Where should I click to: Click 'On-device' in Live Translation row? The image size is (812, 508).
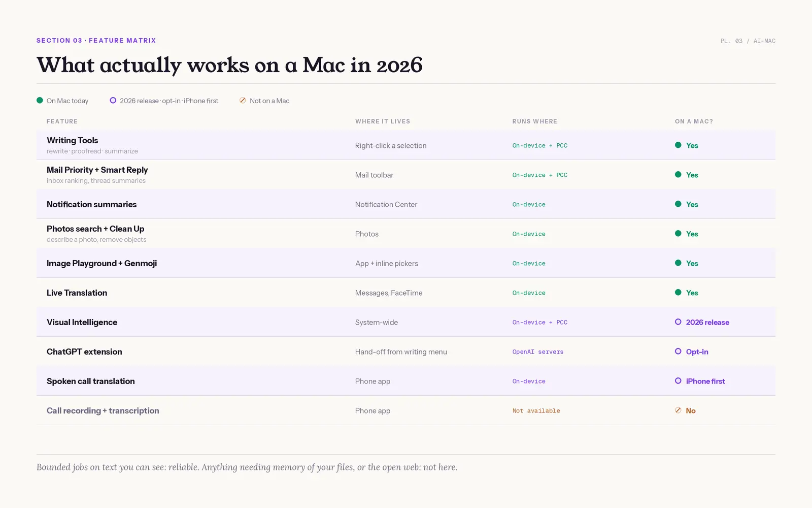529,293
